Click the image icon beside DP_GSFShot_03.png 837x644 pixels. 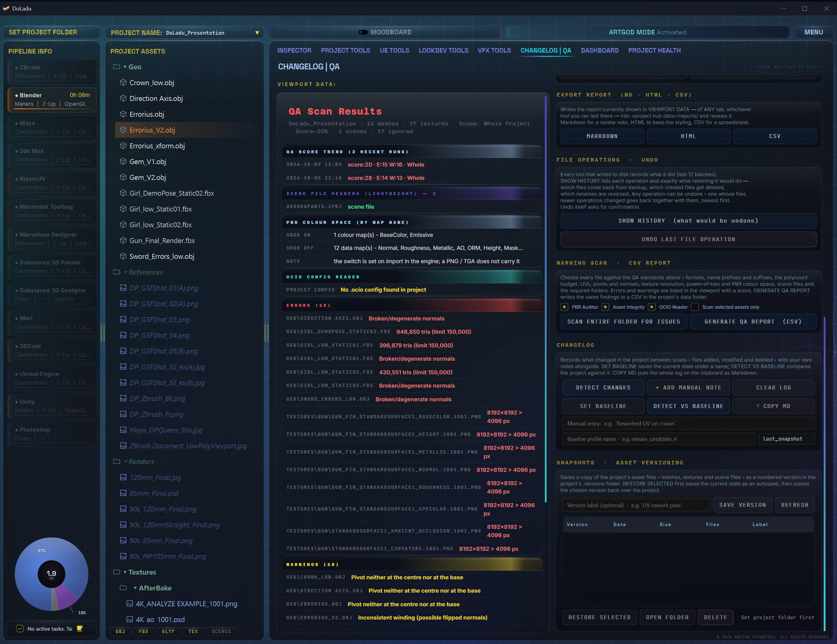pos(123,319)
